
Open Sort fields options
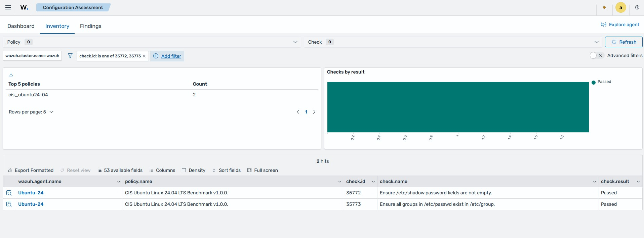click(226, 170)
